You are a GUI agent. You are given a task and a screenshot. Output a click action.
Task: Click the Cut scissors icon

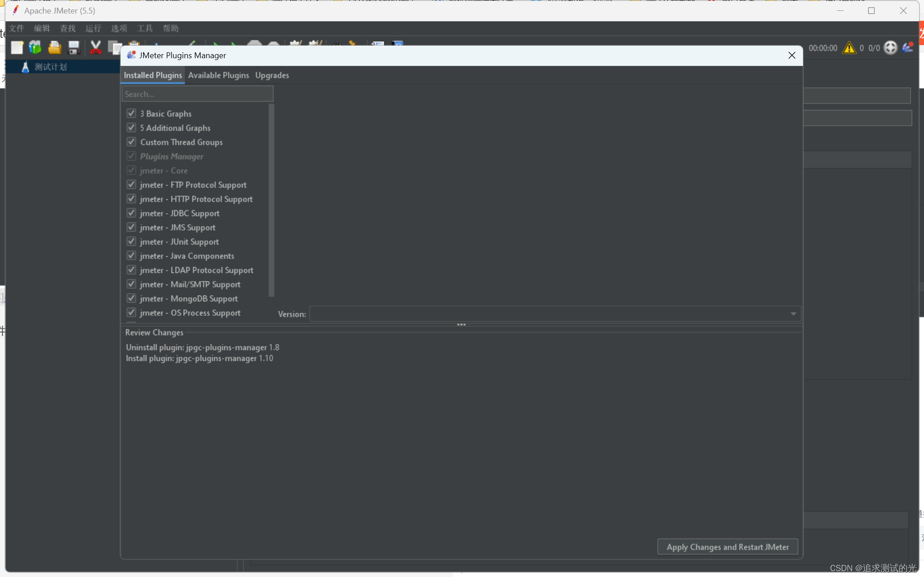point(95,47)
